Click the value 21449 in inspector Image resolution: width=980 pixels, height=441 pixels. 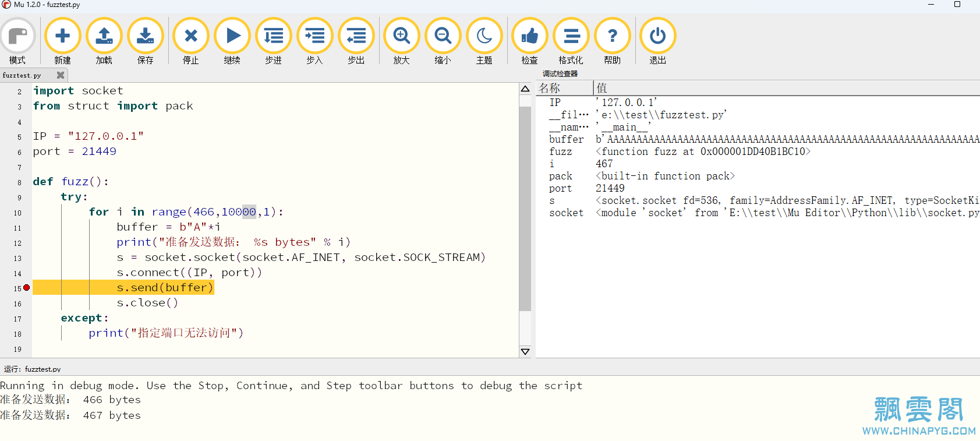point(610,188)
